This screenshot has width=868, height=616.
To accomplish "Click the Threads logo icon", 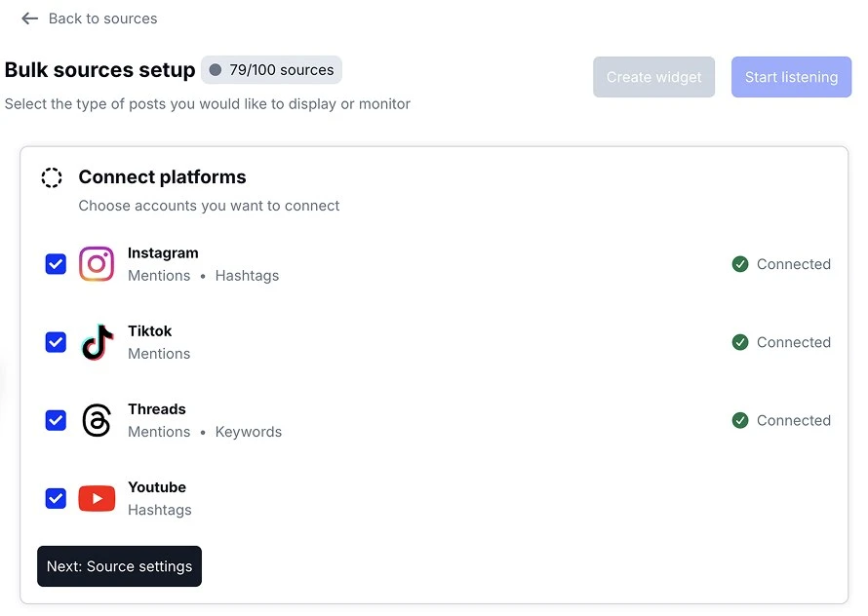I will (x=97, y=420).
